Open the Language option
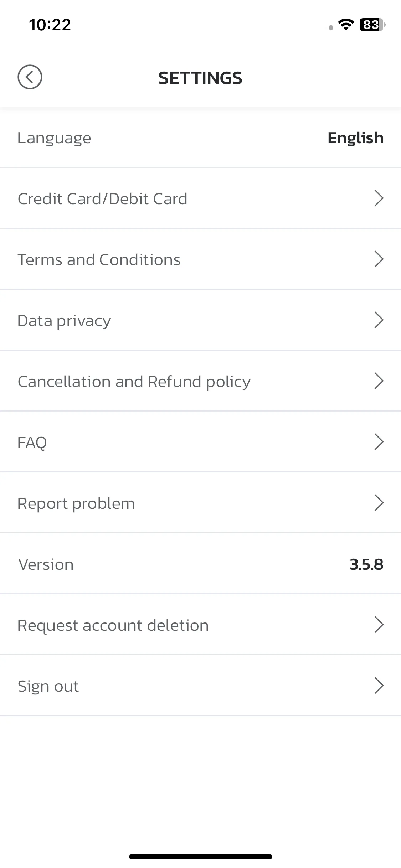Image resolution: width=401 pixels, height=868 pixels. pos(200,137)
